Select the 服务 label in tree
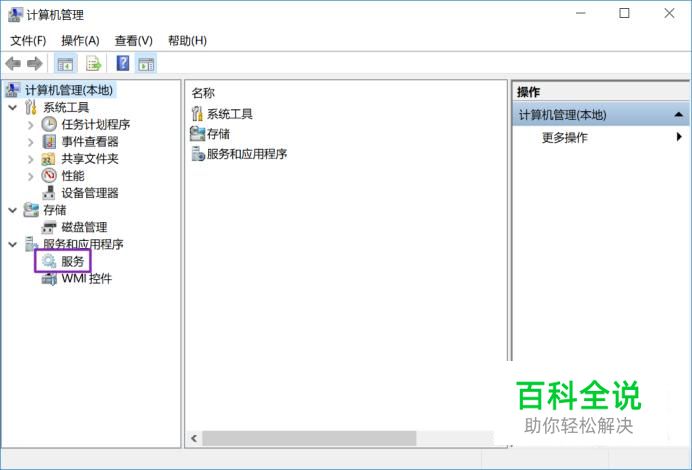This screenshot has width=692, height=470. (72, 261)
